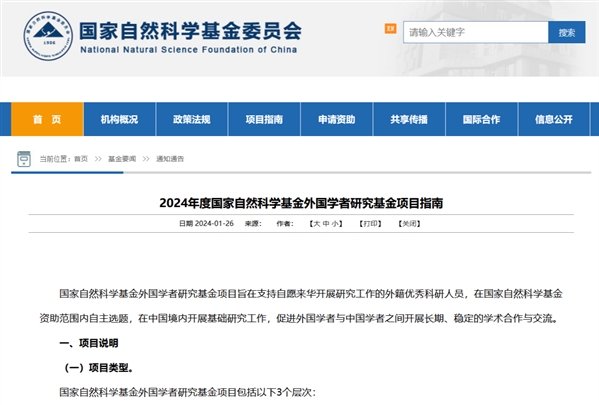The width and height of the screenshot is (599, 405).
Task: Click the NSFC circular logo emblem
Action: 48,36
